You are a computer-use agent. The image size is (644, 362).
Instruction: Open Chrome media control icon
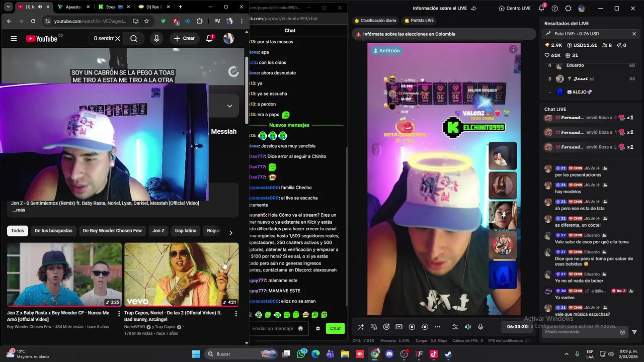click(x=217, y=21)
